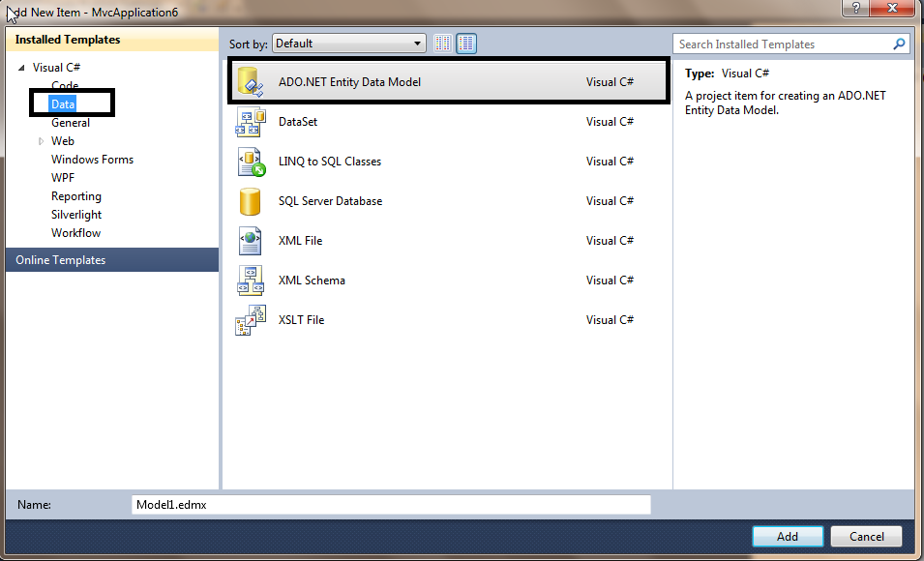Switch to small icons view
The width and height of the screenshot is (924, 561).
pyautogui.click(x=442, y=43)
